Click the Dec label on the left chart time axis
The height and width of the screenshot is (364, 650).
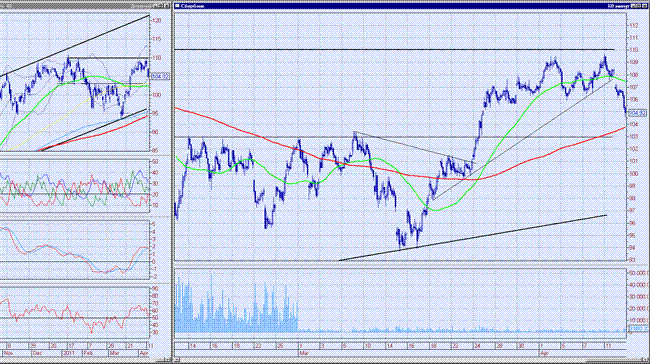(38, 353)
